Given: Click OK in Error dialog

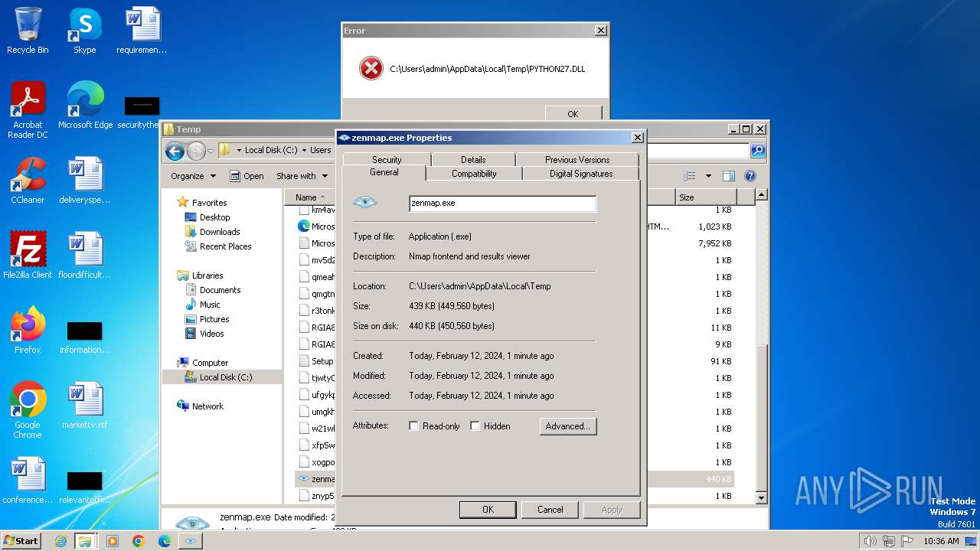Looking at the screenshot, I should coord(573,113).
